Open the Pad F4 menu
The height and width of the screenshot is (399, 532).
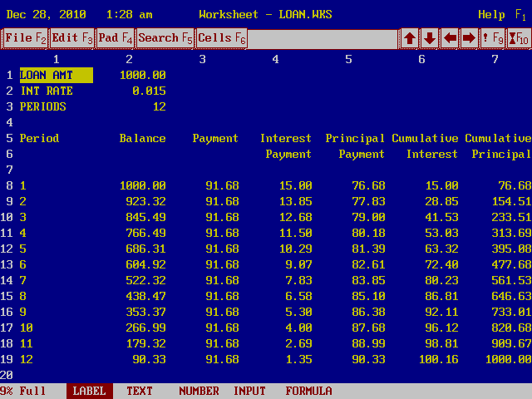(115, 38)
